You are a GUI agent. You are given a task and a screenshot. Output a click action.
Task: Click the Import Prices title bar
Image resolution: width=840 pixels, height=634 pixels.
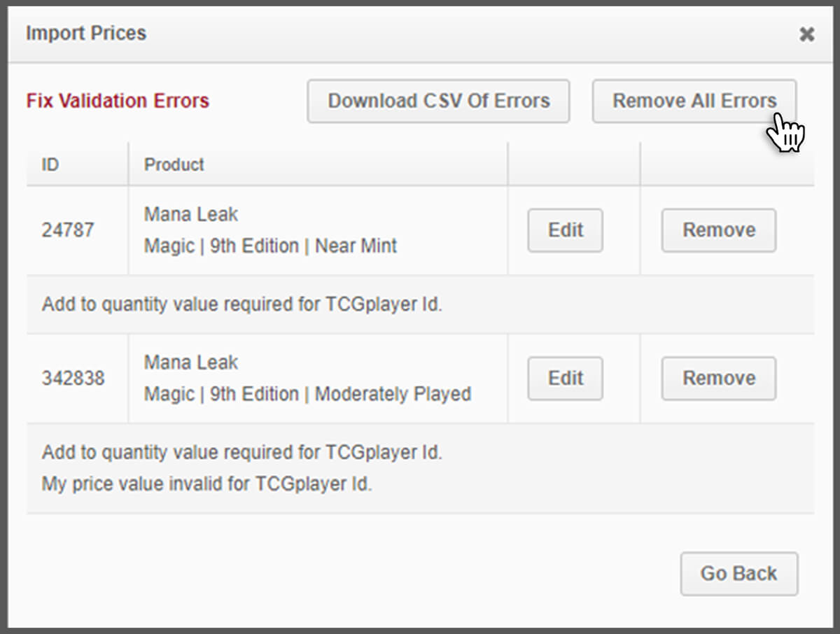click(x=85, y=33)
